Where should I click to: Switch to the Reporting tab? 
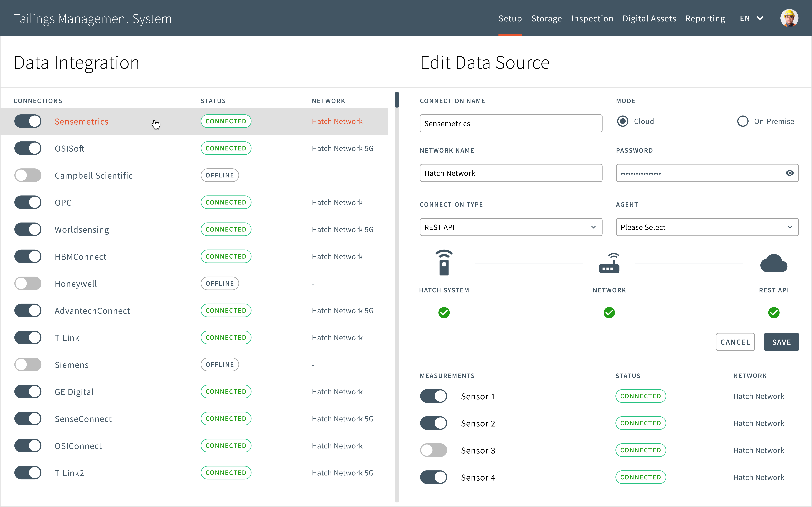705,18
